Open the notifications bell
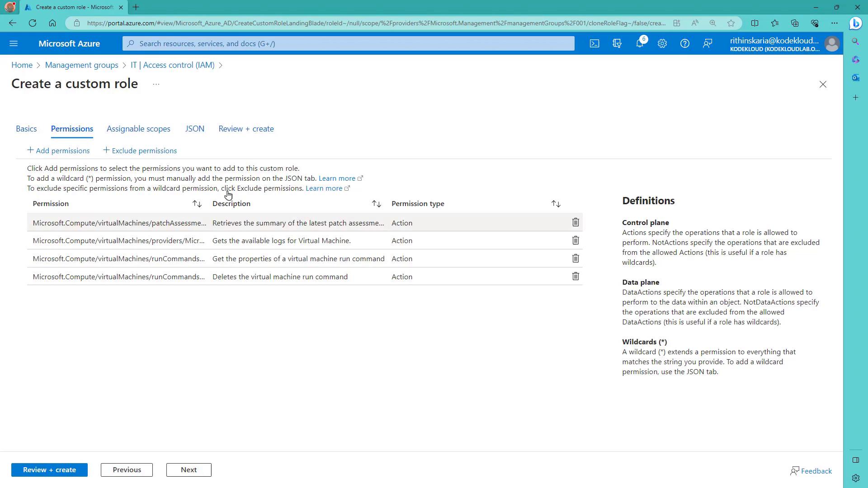The image size is (868, 488). tap(640, 43)
